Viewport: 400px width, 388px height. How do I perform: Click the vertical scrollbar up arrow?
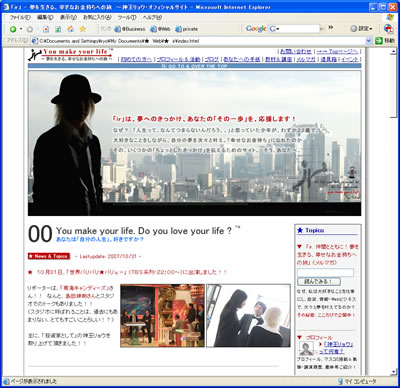[393, 52]
